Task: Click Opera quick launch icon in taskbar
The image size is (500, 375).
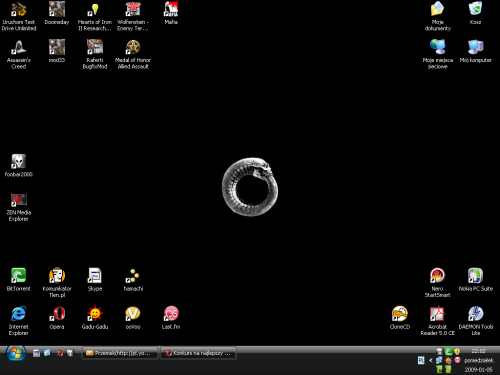Action: point(60,353)
